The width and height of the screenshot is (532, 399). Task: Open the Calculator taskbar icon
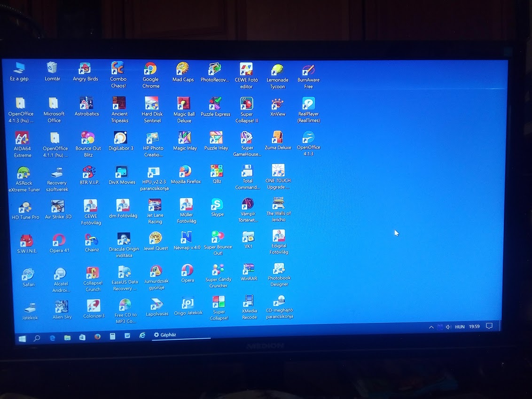tap(112, 336)
